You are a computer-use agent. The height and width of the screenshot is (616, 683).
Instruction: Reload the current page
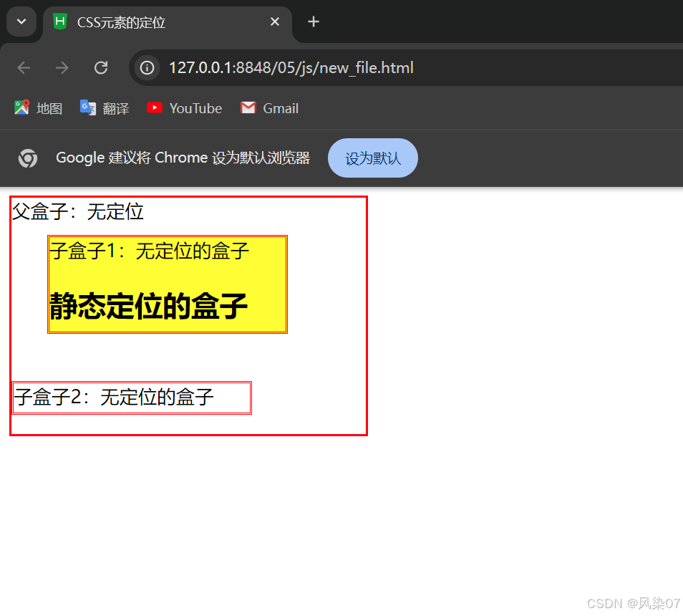tap(101, 67)
